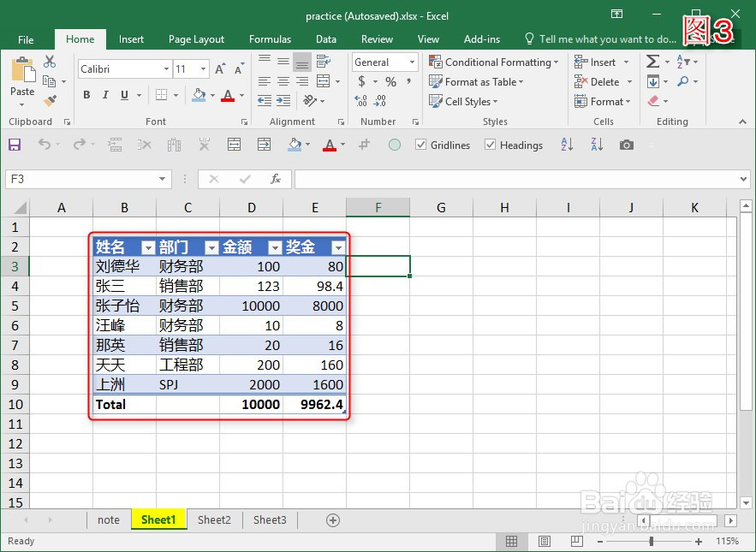Expand the Number Format dropdown showing General
This screenshot has width=756, height=552.
(x=412, y=62)
